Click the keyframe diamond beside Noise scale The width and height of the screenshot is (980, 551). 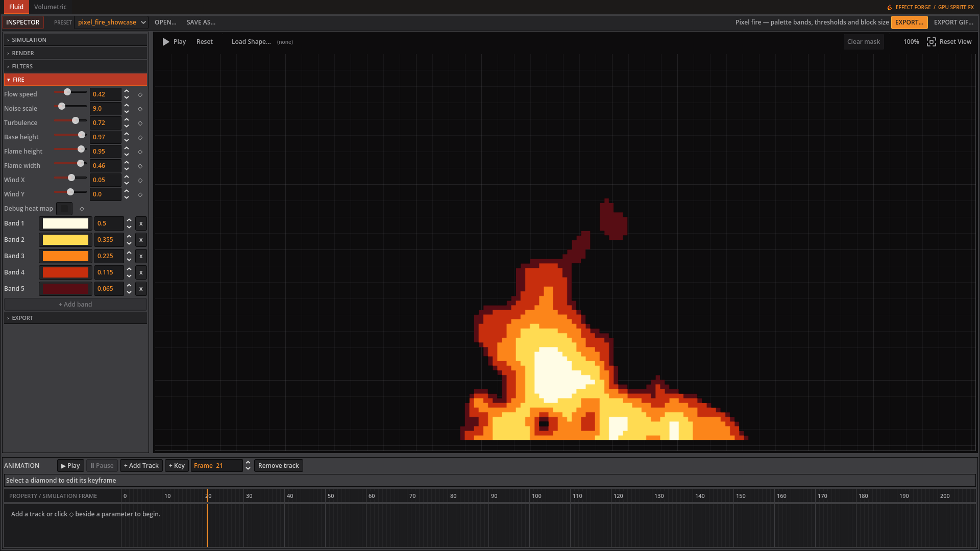(x=140, y=109)
